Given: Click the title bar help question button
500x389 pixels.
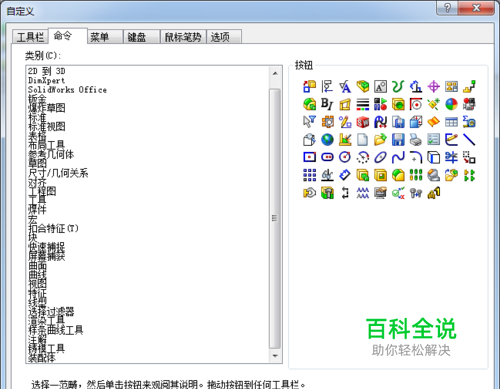Looking at the screenshot, I should [x=447, y=7].
